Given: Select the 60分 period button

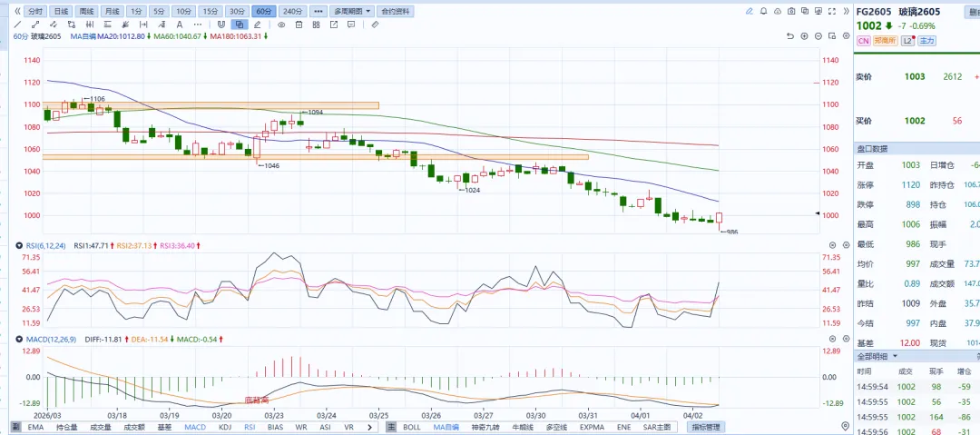Looking at the screenshot, I should [264, 11].
